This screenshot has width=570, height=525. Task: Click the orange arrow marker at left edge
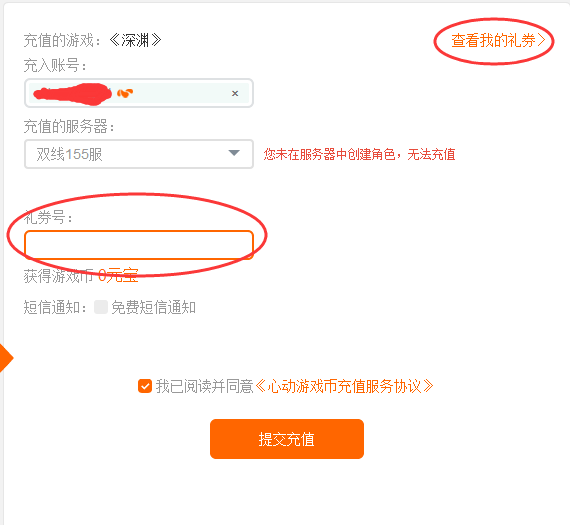6,358
